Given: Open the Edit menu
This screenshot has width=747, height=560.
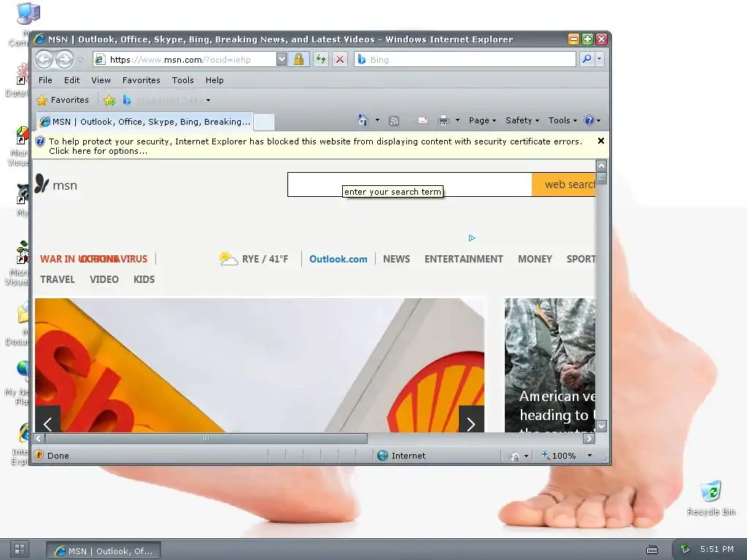Looking at the screenshot, I should pyautogui.click(x=72, y=80).
